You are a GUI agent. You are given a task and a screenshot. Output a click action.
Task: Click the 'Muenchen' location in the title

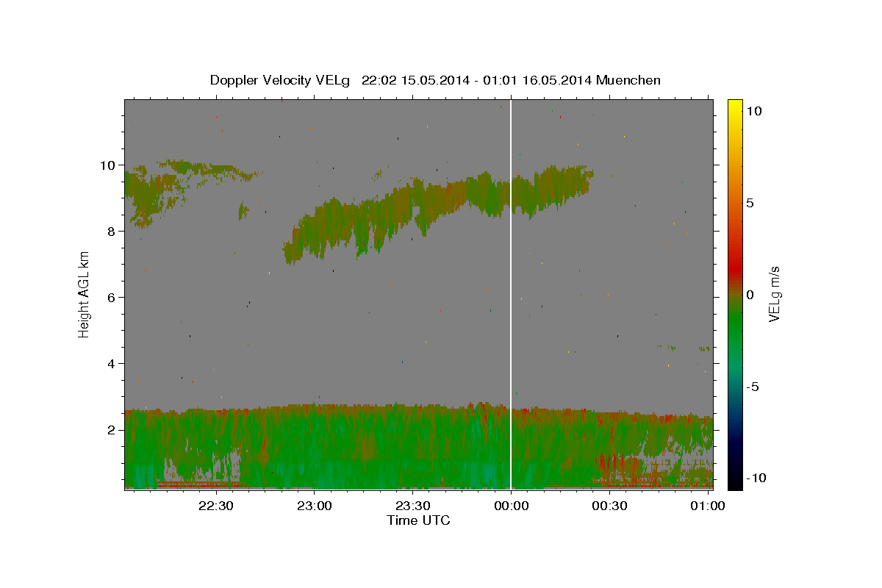pyautogui.click(x=629, y=80)
